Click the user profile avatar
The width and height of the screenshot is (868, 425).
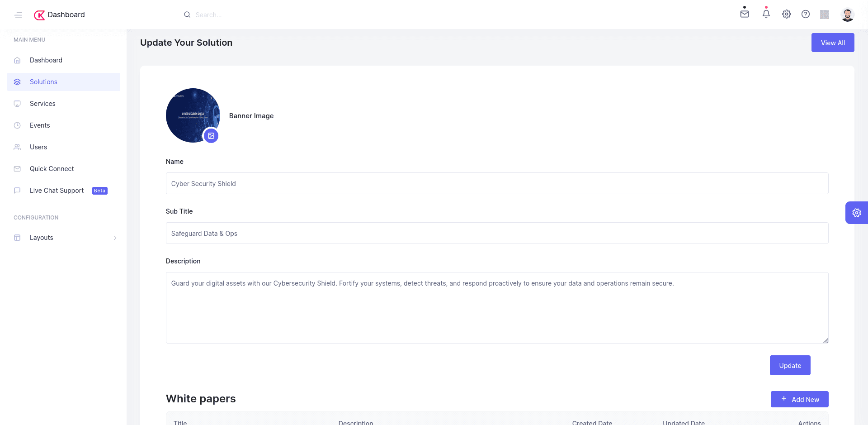[x=847, y=14]
